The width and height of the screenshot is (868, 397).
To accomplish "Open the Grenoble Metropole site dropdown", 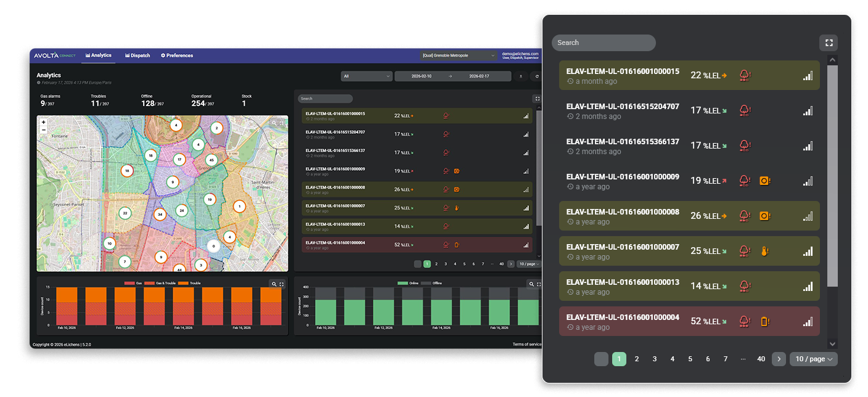I will point(459,55).
